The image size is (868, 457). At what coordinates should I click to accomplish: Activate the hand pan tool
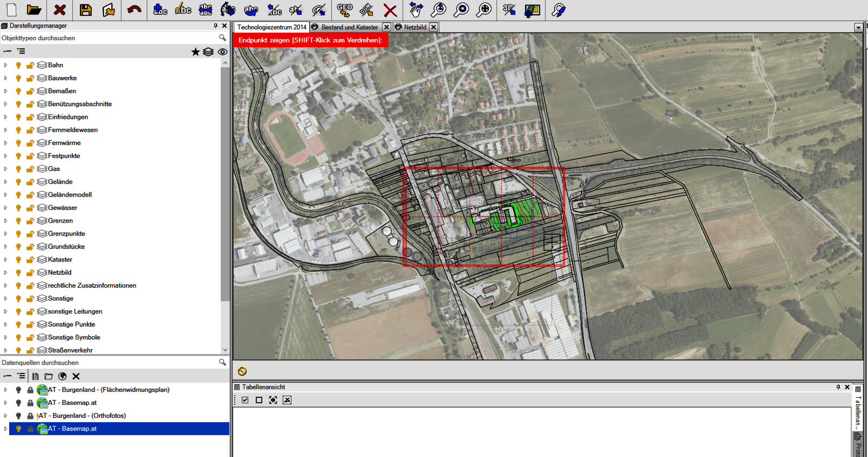coord(416,10)
